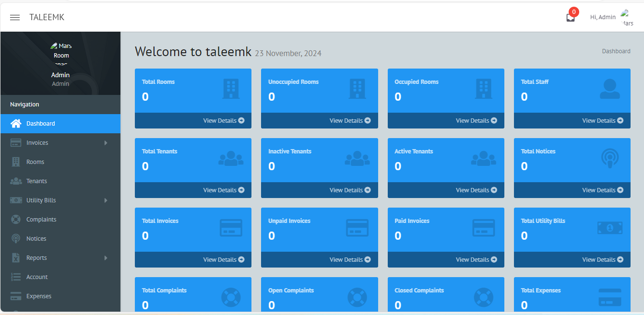This screenshot has height=315, width=644.
Task: Toggle the hamburger menu icon
Action: click(x=15, y=17)
